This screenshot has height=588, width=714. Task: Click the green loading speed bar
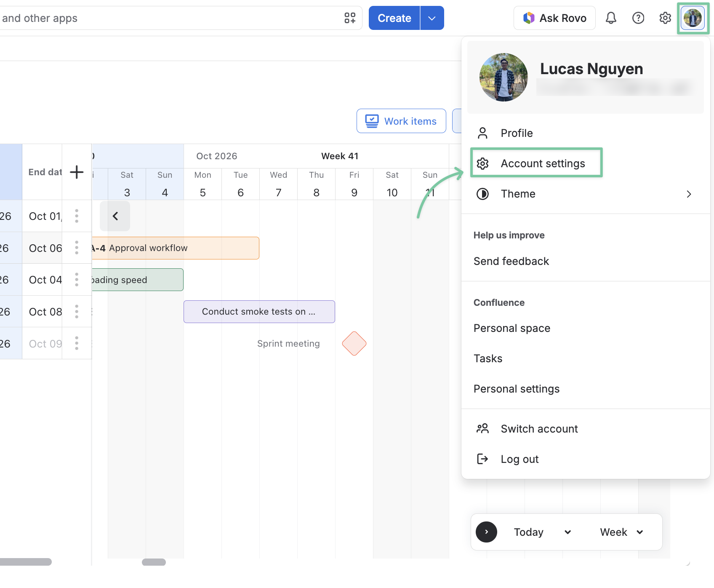(137, 280)
